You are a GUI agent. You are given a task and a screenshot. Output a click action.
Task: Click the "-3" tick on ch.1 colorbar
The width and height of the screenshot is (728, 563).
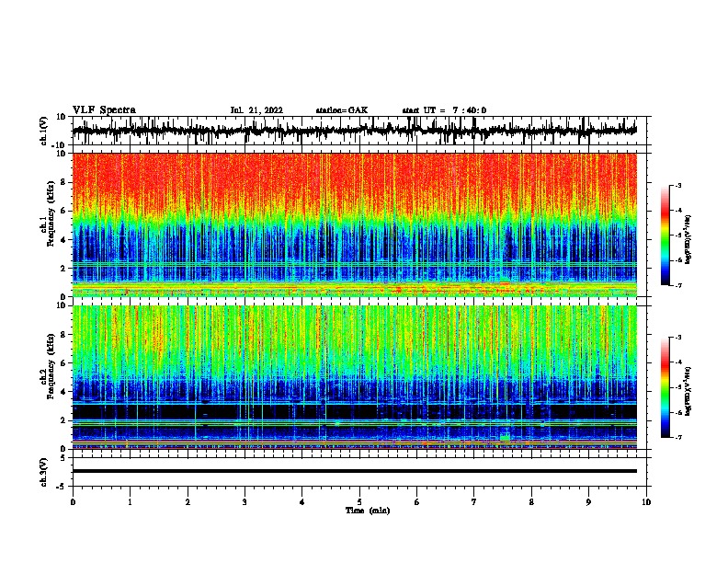coord(678,186)
